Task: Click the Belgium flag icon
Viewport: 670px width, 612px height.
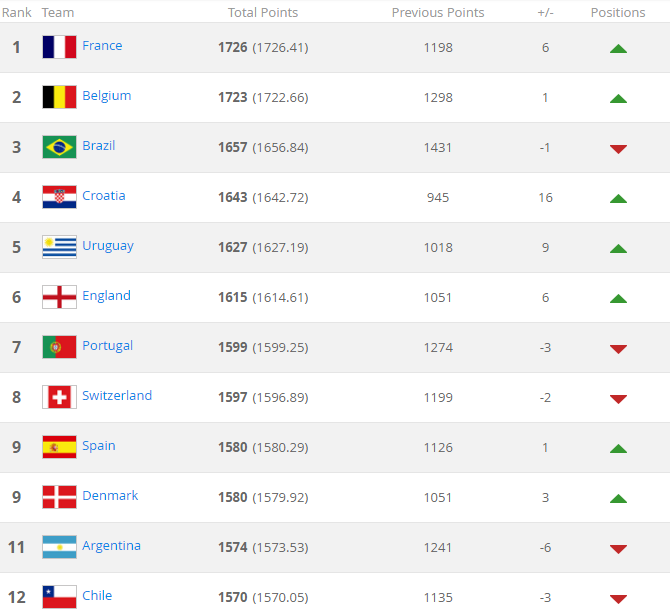Action: (x=59, y=97)
